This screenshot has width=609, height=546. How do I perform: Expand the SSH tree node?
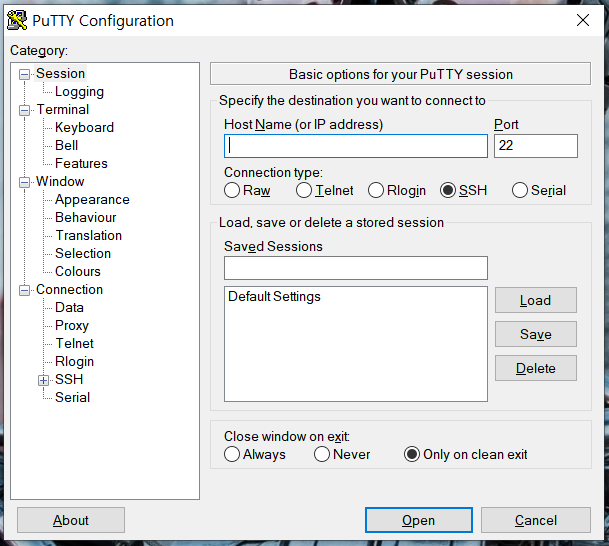coord(44,380)
